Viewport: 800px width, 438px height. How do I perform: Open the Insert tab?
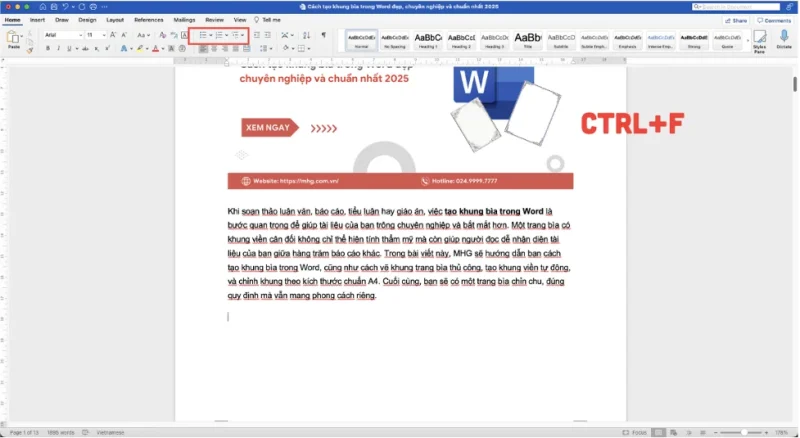(x=37, y=20)
